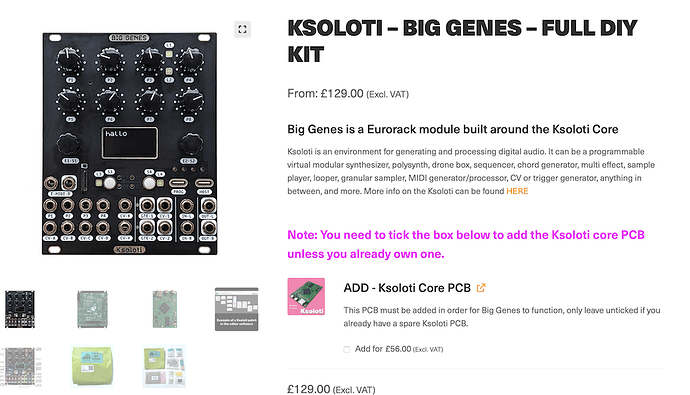Screen dimensions: 690x395
Task: Open fullscreen view of product image
Action: tap(242, 29)
